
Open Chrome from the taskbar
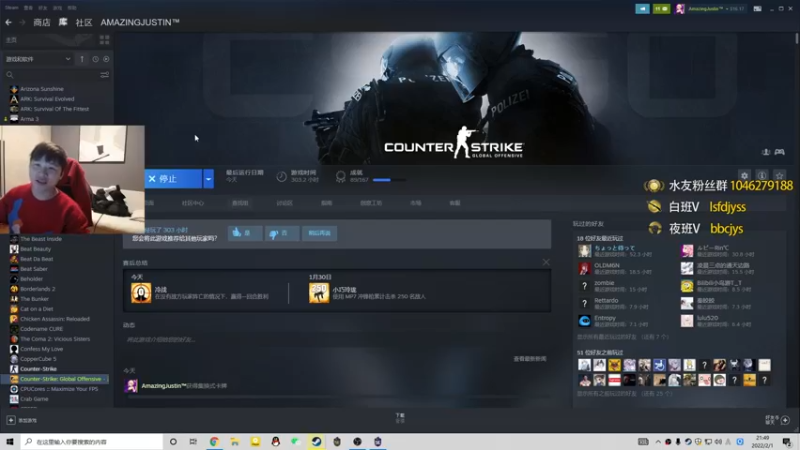[x=214, y=441]
